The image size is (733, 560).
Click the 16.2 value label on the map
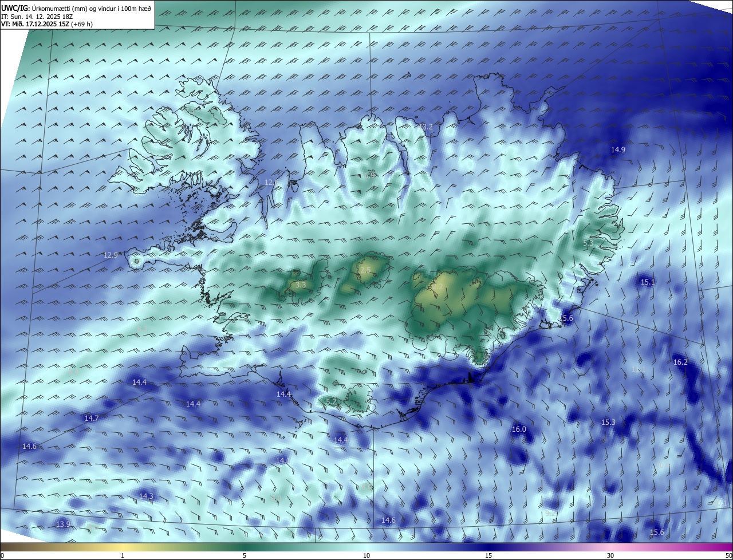[680, 362]
